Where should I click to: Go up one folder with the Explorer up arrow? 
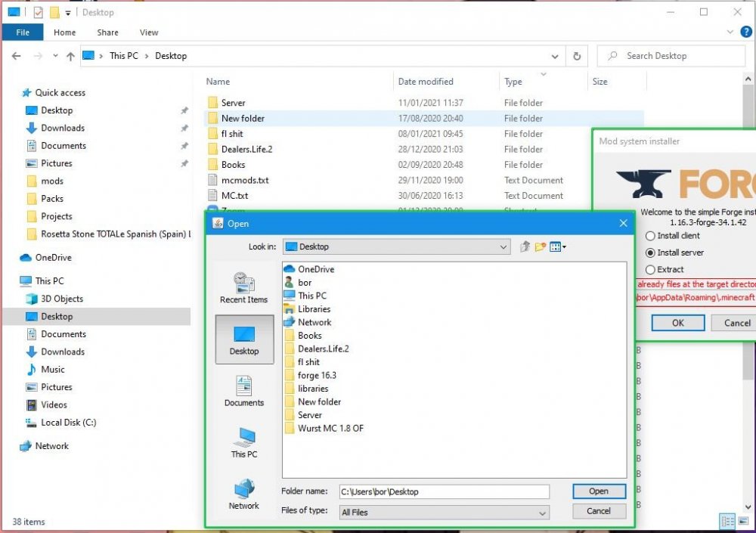click(x=70, y=56)
